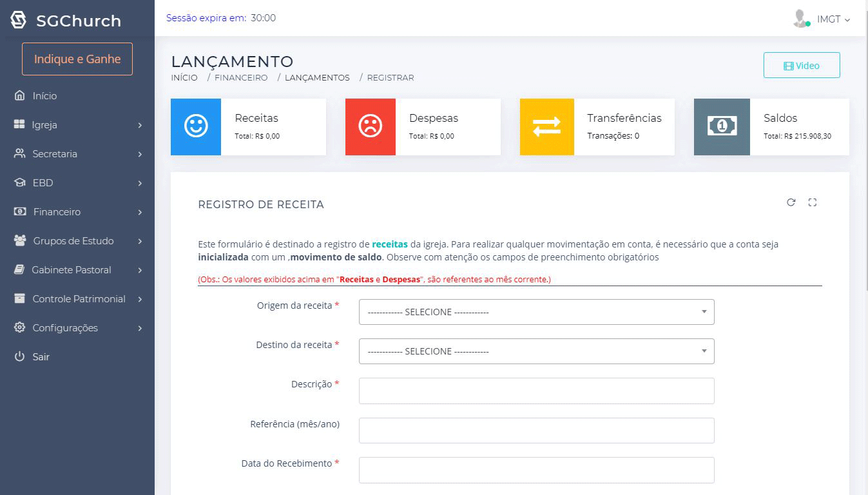The width and height of the screenshot is (868, 495).
Task: Focus the Referência (mês/ano) input field
Action: tap(536, 431)
